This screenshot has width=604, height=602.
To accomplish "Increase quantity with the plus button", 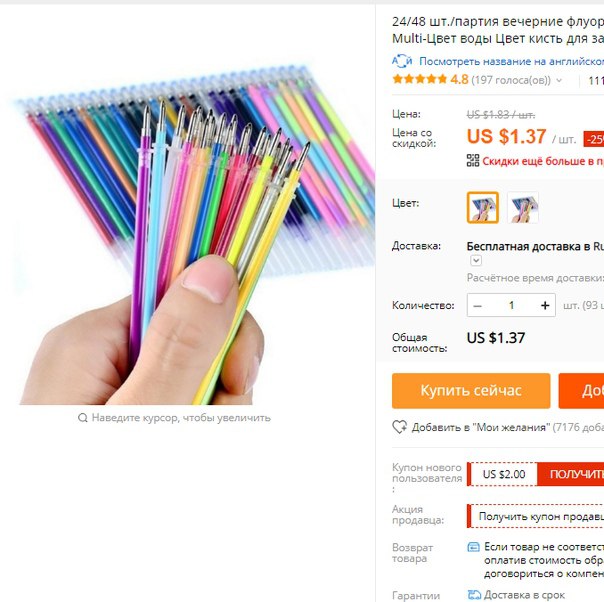I will pos(545,305).
